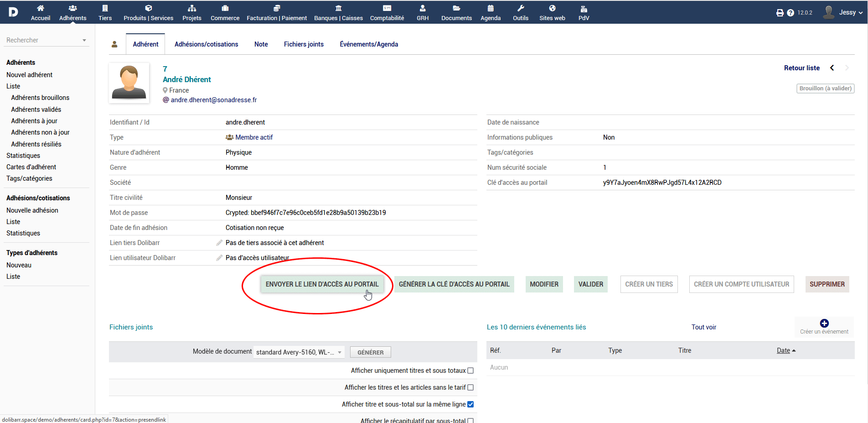Screen dimensions: 868x423
Task: Click the print icon in top bar
Action: point(780,13)
